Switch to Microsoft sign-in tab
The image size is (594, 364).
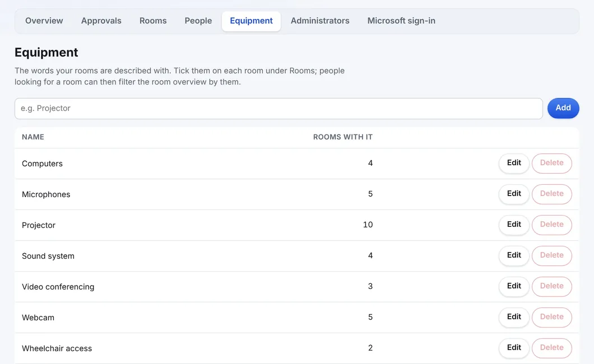(x=401, y=21)
